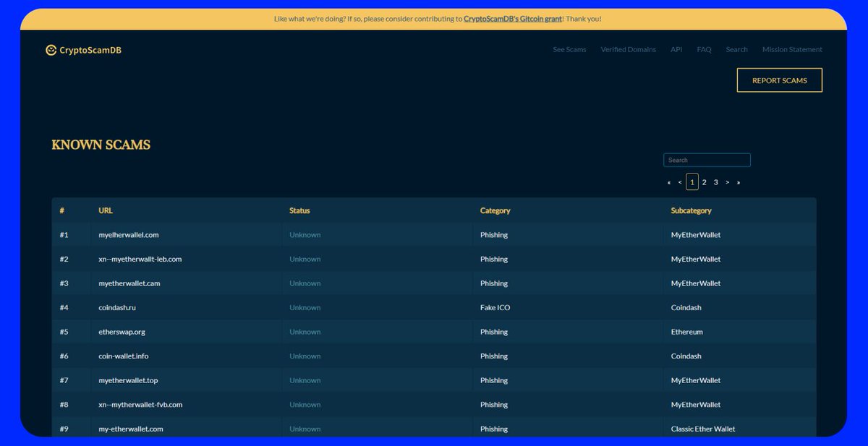Open the Mission Statement page

click(792, 50)
